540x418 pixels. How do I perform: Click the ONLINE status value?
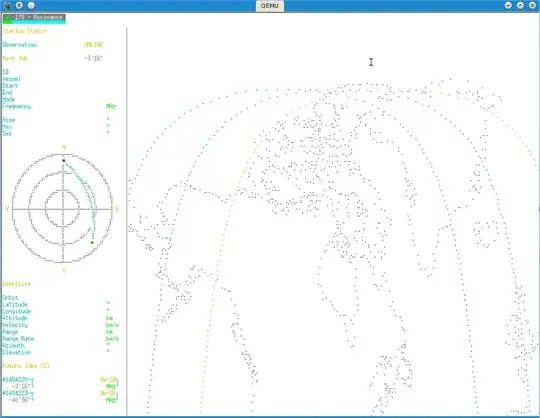click(94, 45)
